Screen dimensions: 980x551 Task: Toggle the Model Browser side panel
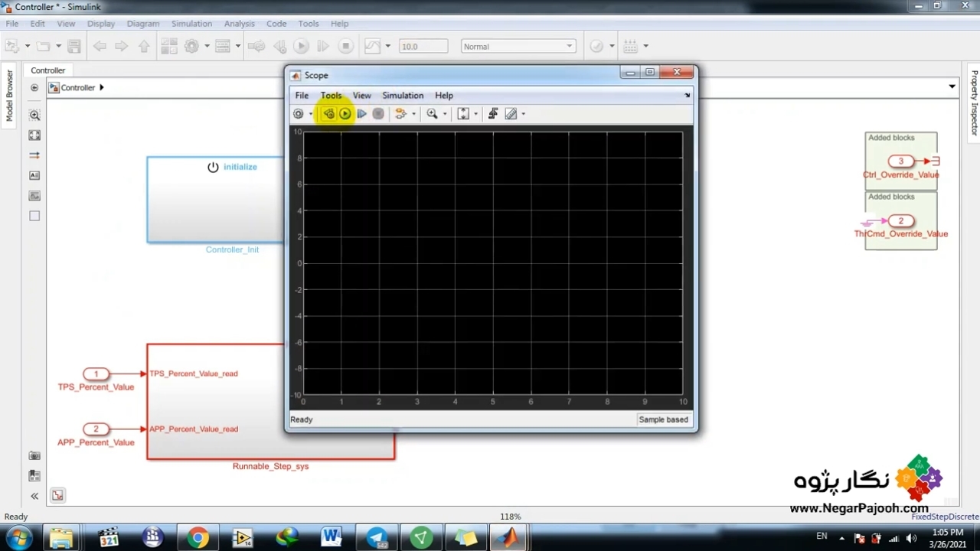(x=10, y=96)
